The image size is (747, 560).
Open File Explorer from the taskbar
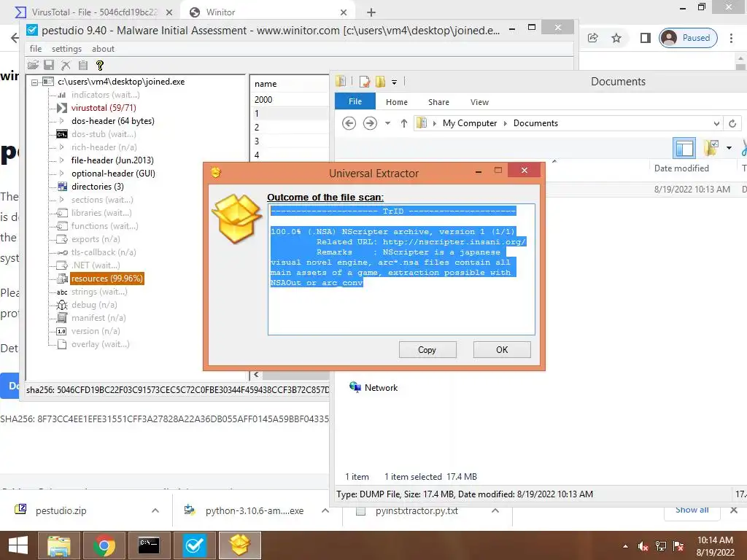[58, 545]
